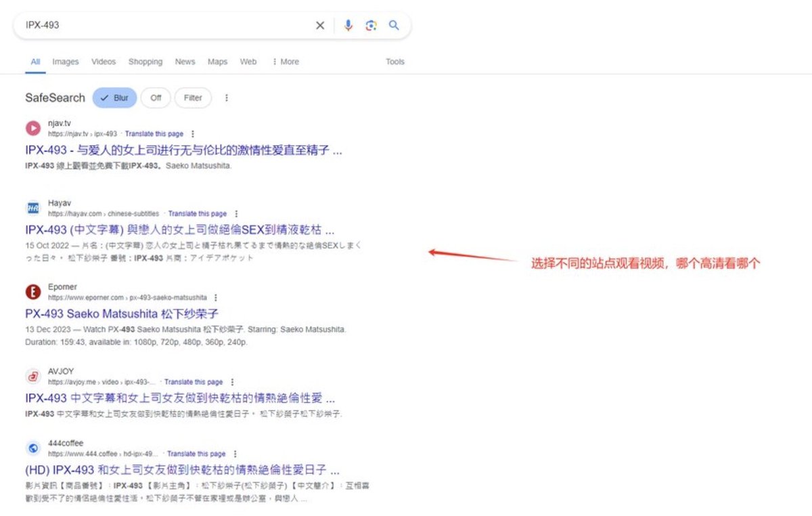Click the AVJOY site favicon
This screenshot has height=516, width=812.
[x=32, y=376]
